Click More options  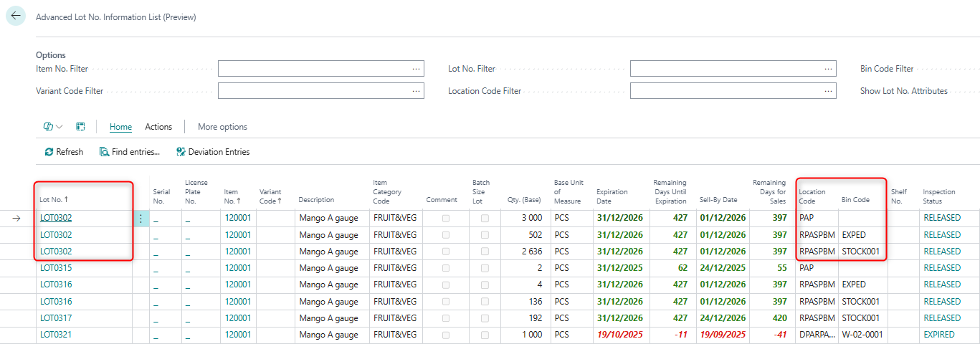(x=222, y=127)
